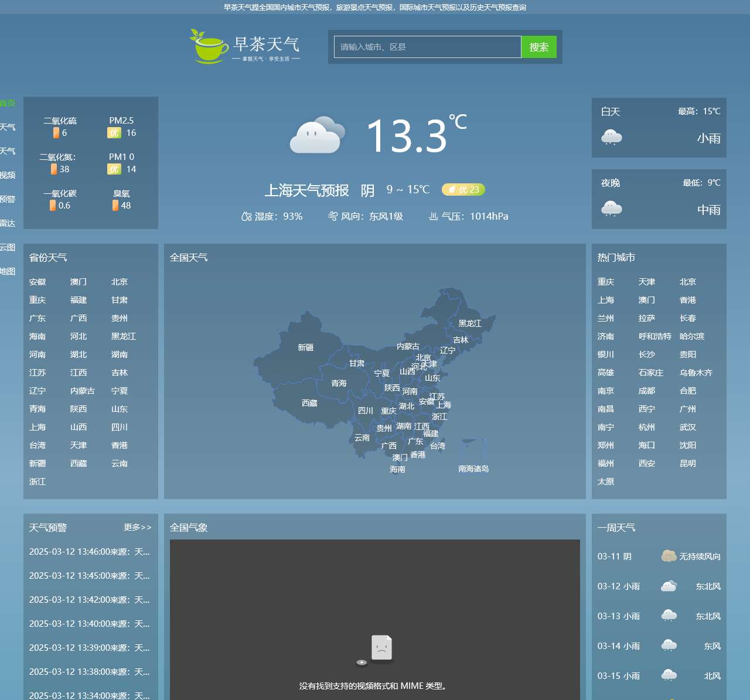Click the 03-11 overcast cloud icon
This screenshot has height=700, width=750.
click(669, 556)
